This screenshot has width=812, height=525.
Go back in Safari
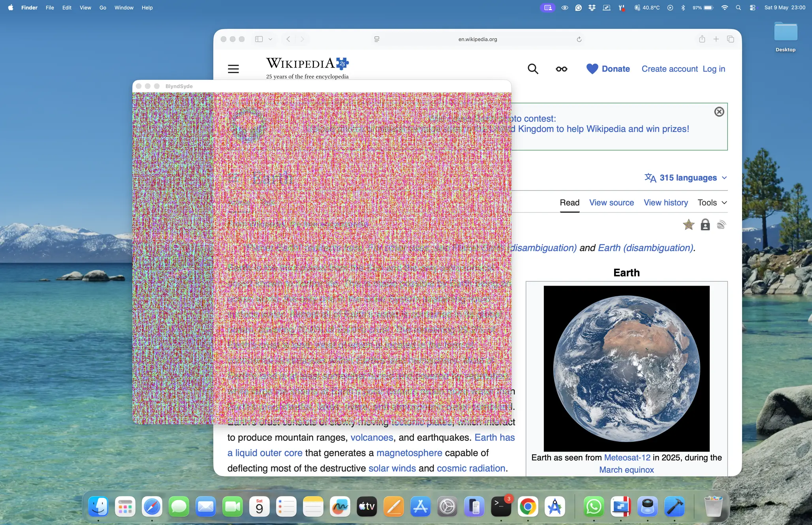[x=288, y=39]
